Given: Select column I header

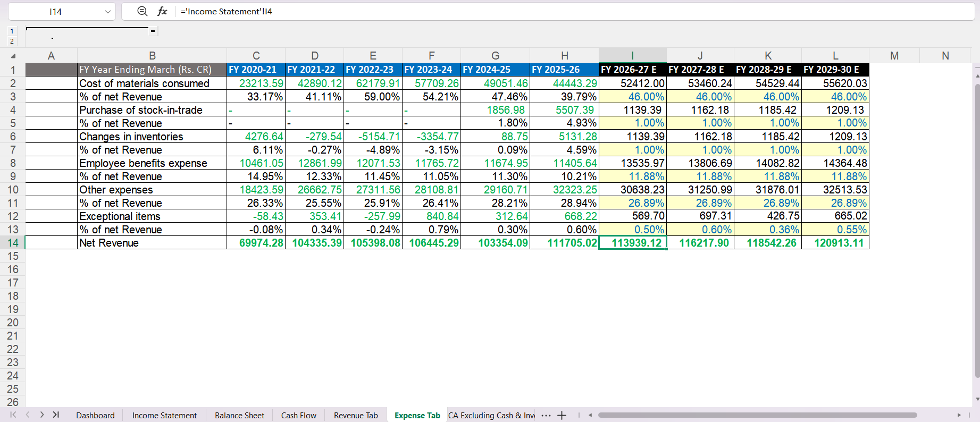Looking at the screenshot, I should coord(632,56).
